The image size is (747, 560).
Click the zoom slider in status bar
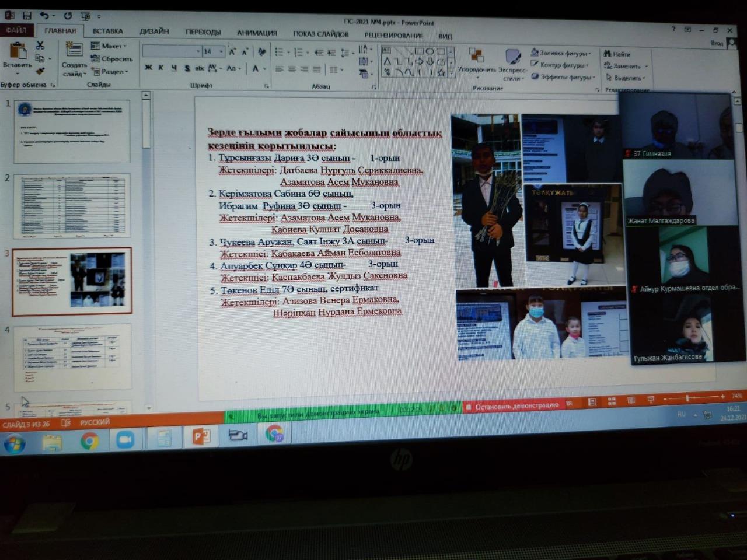click(x=693, y=397)
